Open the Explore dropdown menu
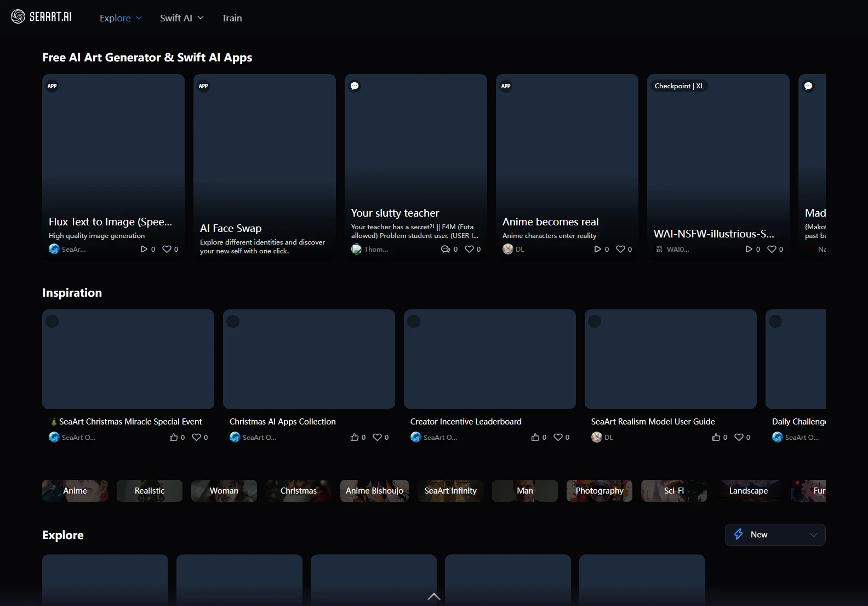Viewport: 868px width, 606px height. tap(121, 18)
